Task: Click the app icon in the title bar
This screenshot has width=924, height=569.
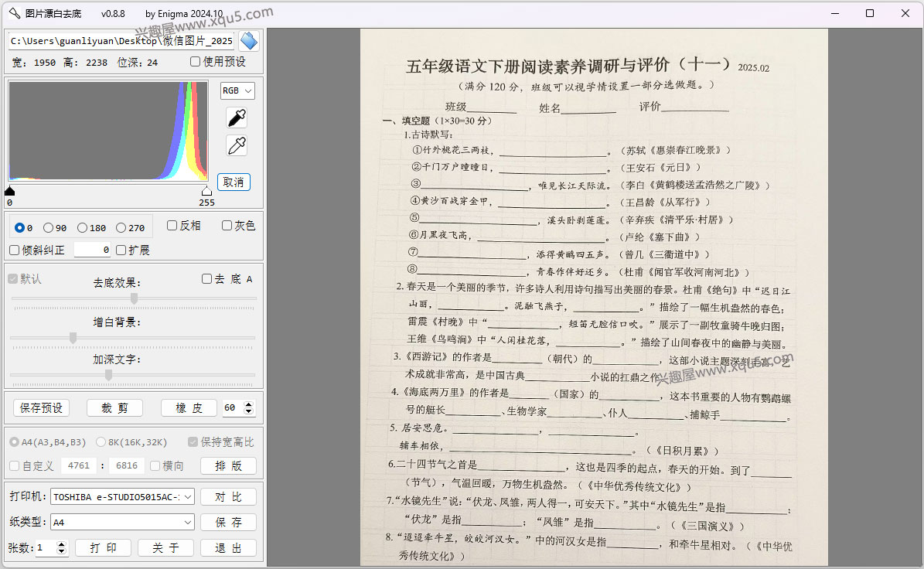Action: (x=14, y=13)
